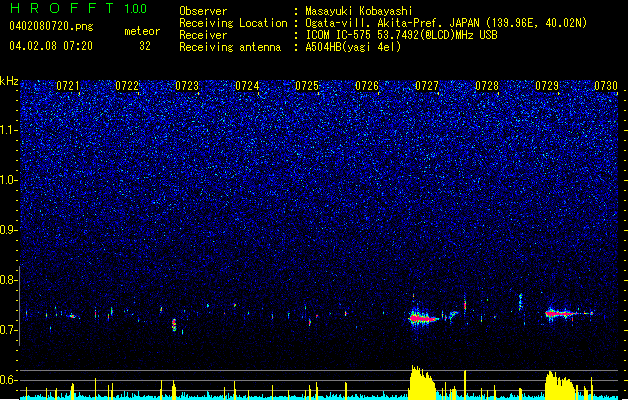The image size is (629, 400).
Task: Click the yellow power peak under 0729
Action: pyautogui.click(x=560, y=385)
